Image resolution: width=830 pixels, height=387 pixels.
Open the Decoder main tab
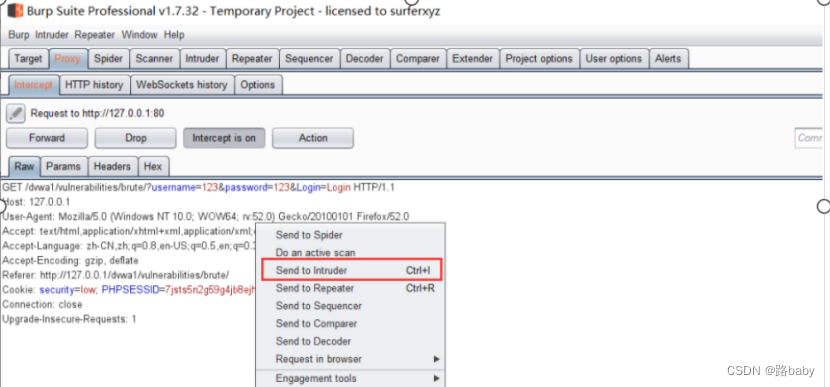365,59
